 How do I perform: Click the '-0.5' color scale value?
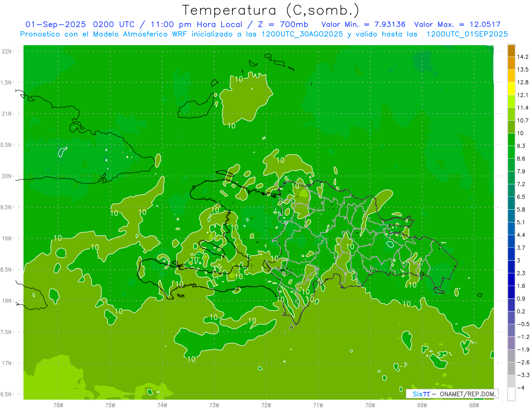coord(523,324)
